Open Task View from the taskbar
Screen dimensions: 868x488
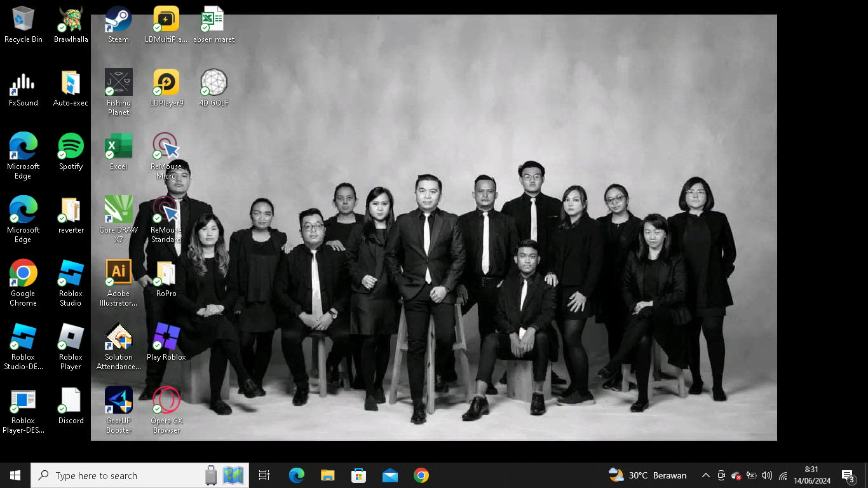point(264,475)
